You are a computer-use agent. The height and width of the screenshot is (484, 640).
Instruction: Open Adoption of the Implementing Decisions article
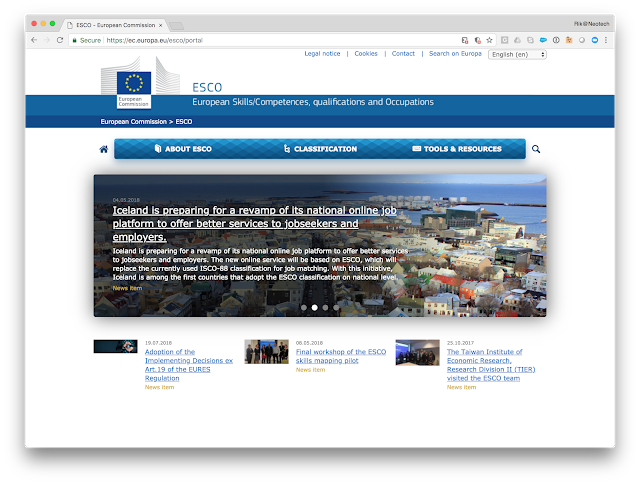[x=189, y=365]
